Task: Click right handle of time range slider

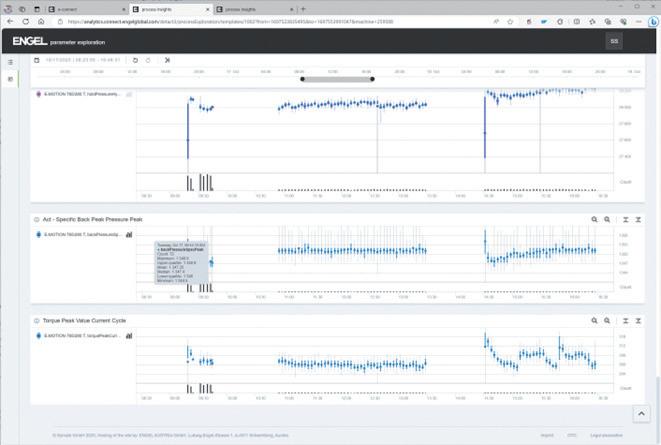Action: (372, 79)
